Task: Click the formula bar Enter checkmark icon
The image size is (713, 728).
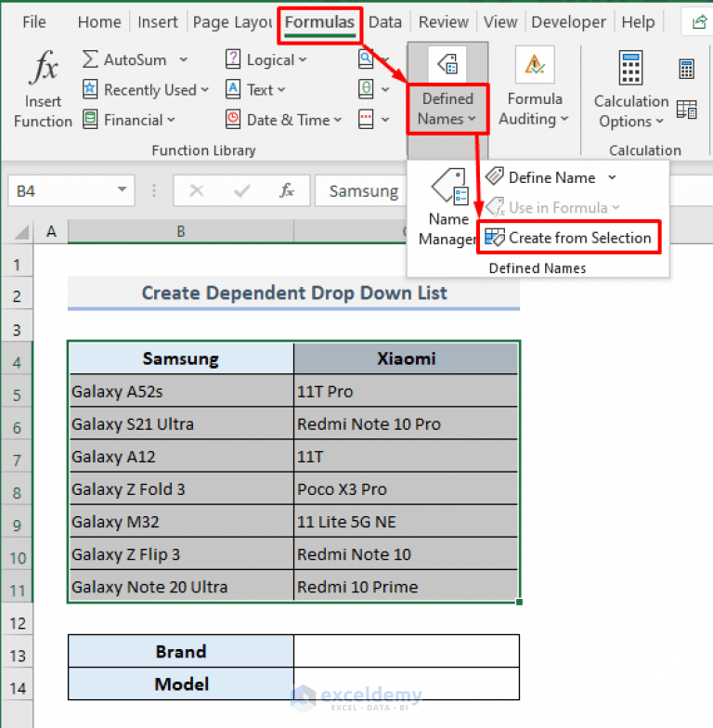Action: tap(241, 190)
